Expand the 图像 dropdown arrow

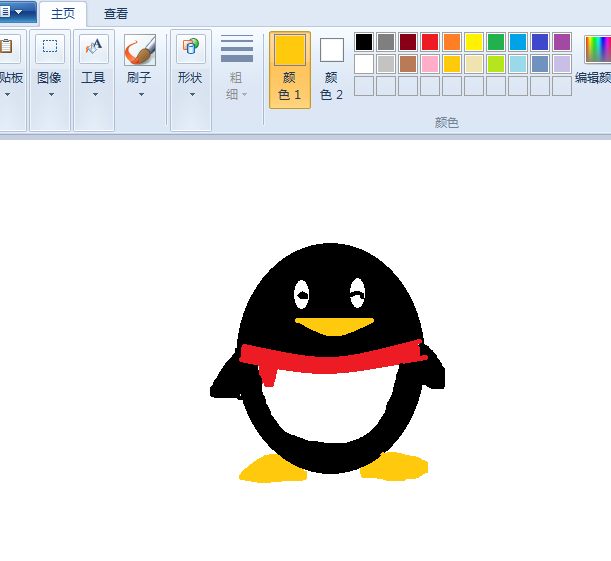pos(51,94)
